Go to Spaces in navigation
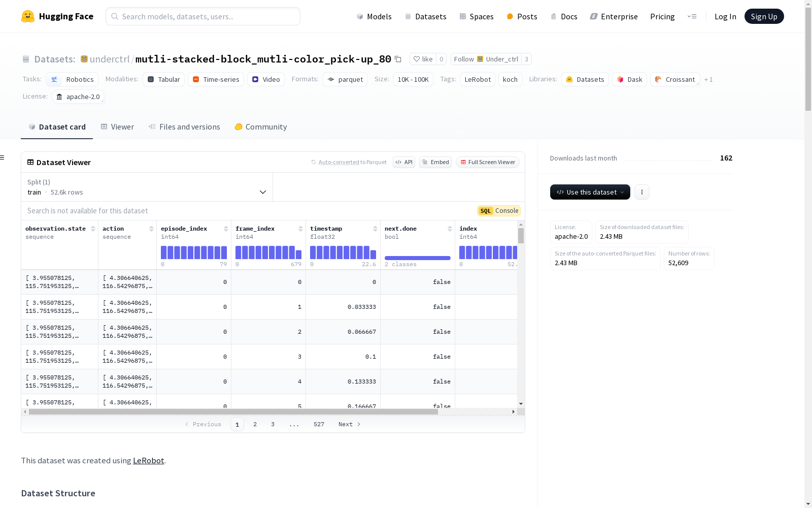 [x=477, y=16]
